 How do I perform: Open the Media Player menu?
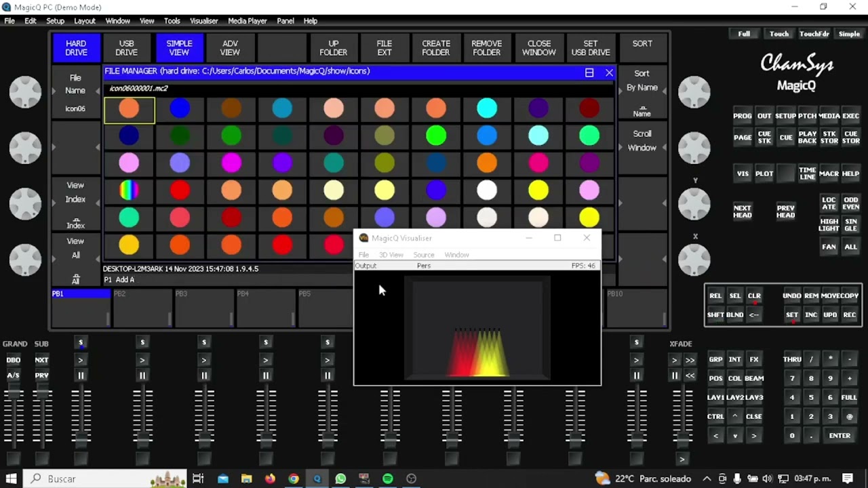tap(248, 21)
